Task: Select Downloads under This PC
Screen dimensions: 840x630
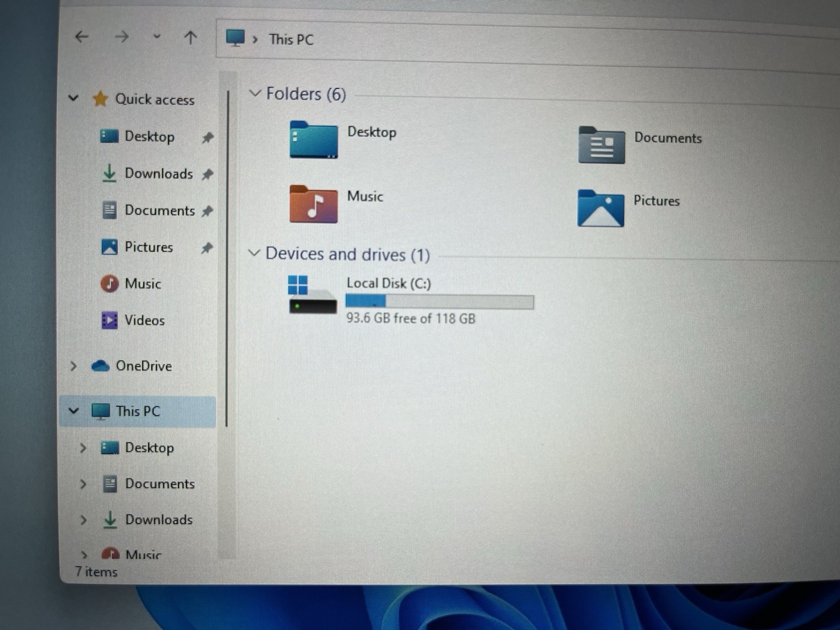Action: pyautogui.click(x=159, y=520)
